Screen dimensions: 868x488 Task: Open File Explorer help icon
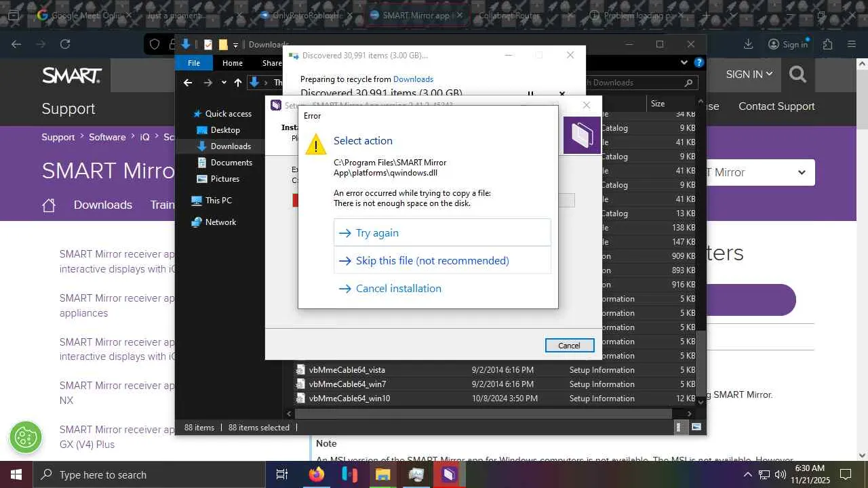click(x=698, y=63)
